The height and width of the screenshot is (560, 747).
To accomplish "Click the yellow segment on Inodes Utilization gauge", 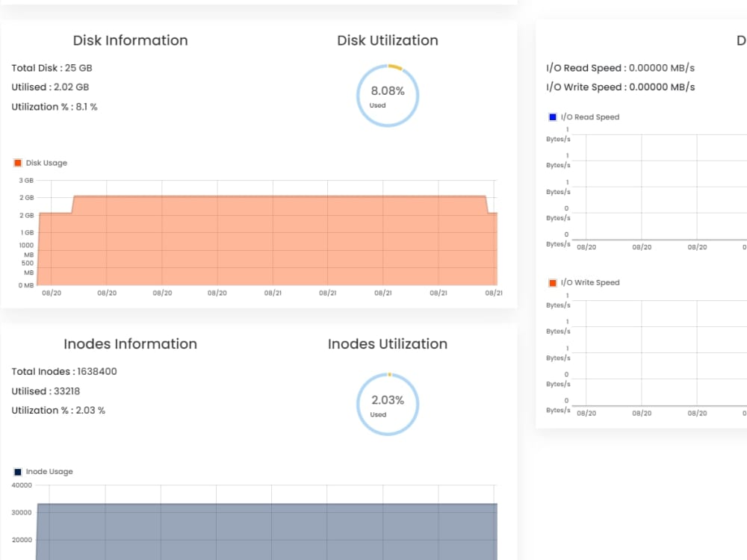I will 389,376.
